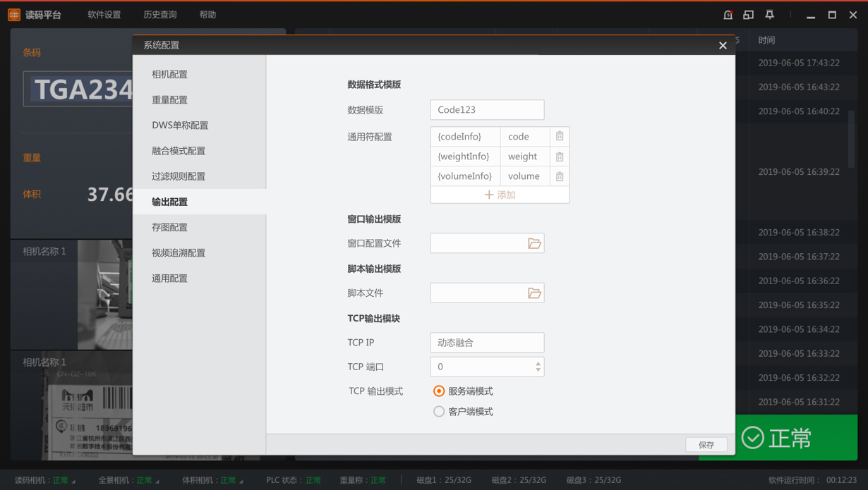Click trash icon for {volumeInfo} row
Viewport: 868px width, 490px height.
pyautogui.click(x=559, y=176)
